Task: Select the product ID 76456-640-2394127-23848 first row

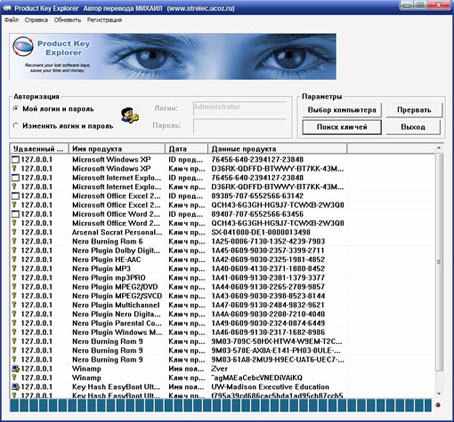Action: pos(257,160)
